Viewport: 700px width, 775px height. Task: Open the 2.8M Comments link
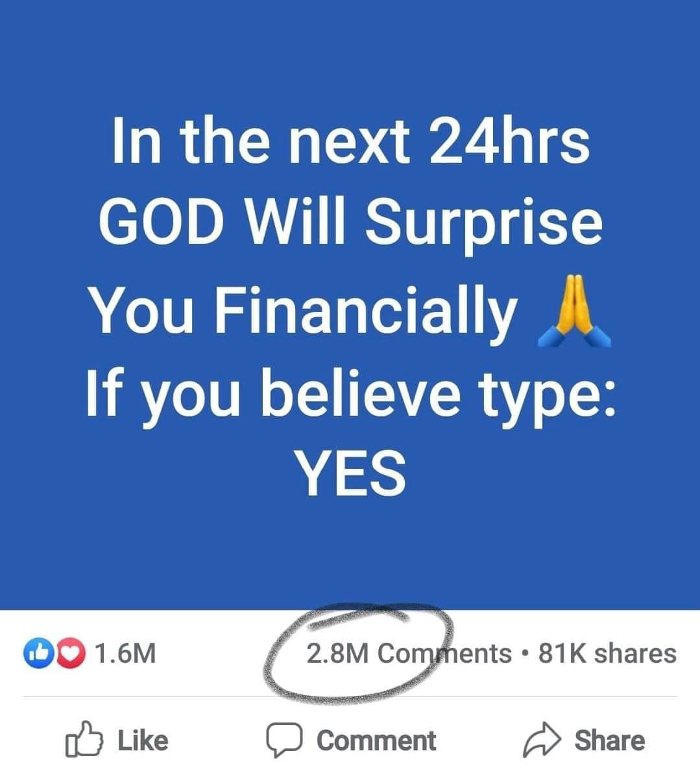(409, 654)
